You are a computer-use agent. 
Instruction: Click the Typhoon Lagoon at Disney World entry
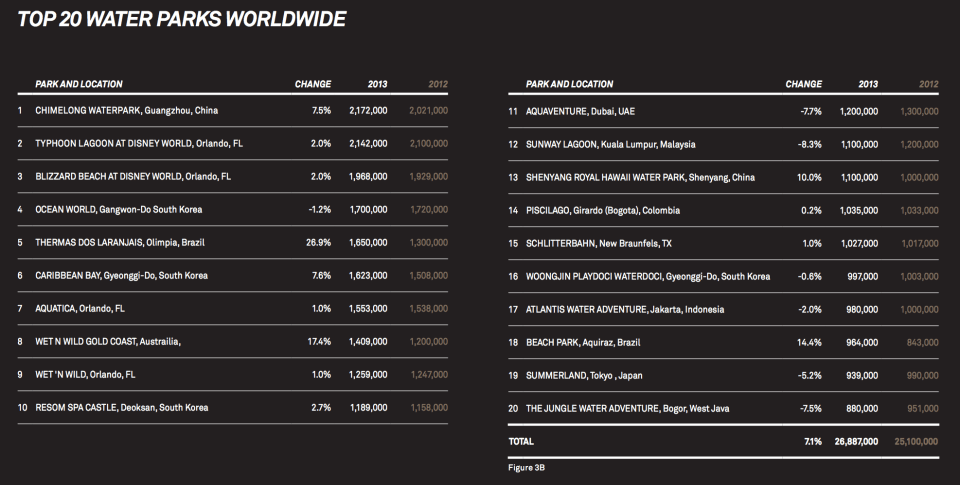pyautogui.click(x=138, y=143)
